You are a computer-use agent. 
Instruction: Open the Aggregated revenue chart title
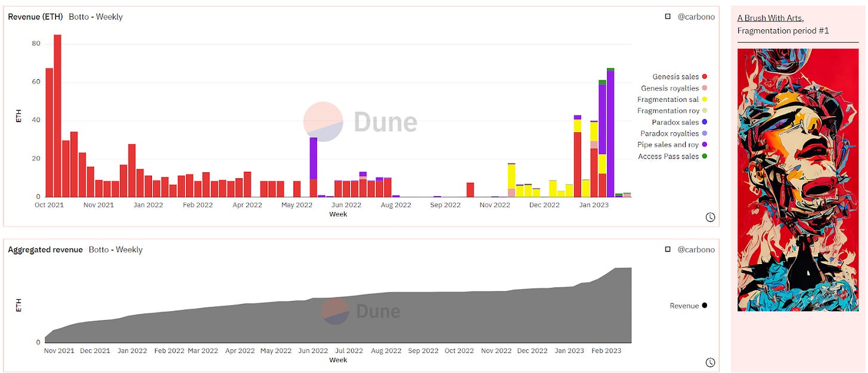click(45, 249)
